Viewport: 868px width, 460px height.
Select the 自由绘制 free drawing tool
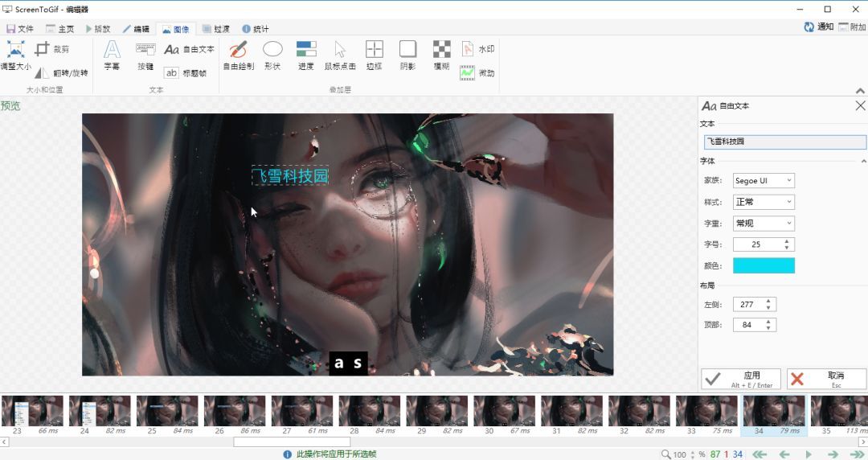pyautogui.click(x=239, y=55)
